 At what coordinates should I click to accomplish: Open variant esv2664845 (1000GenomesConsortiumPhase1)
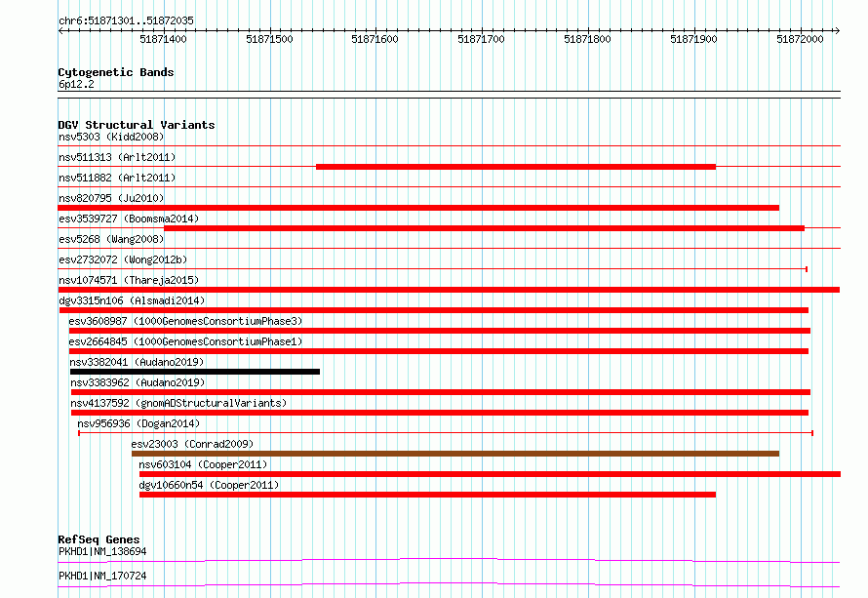[x=185, y=341]
